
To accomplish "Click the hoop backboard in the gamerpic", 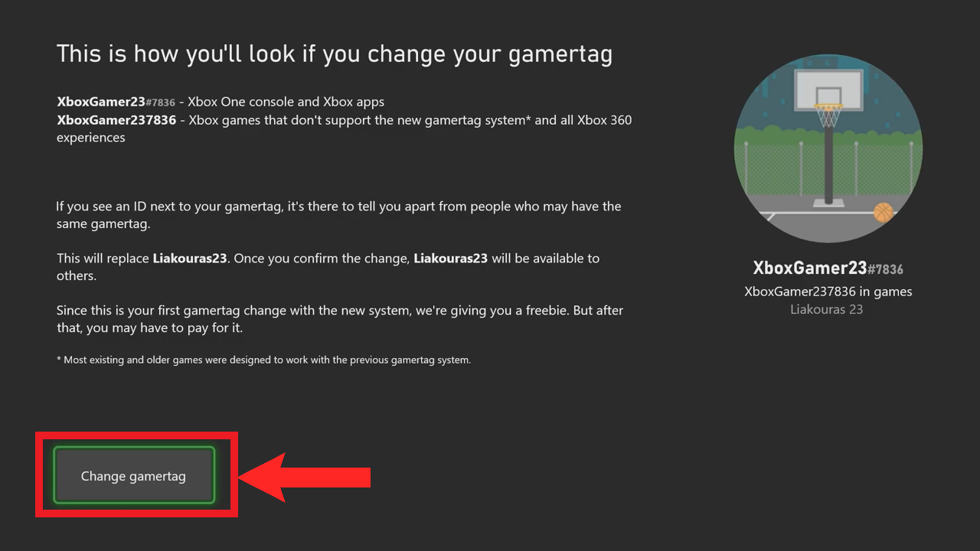I will coord(828,90).
